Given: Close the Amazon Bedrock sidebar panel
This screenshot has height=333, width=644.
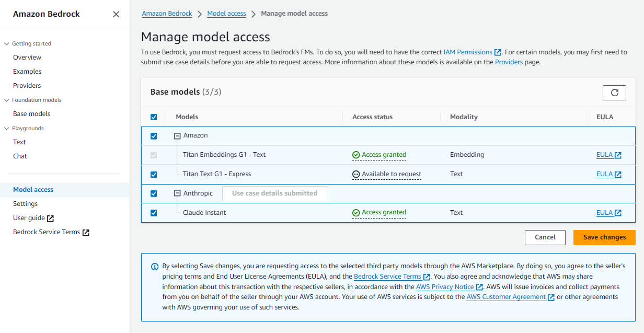Looking at the screenshot, I should pos(116,15).
